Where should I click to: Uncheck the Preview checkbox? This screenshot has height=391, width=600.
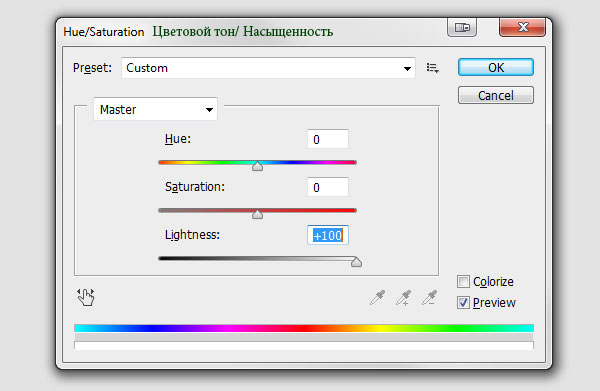click(x=463, y=303)
